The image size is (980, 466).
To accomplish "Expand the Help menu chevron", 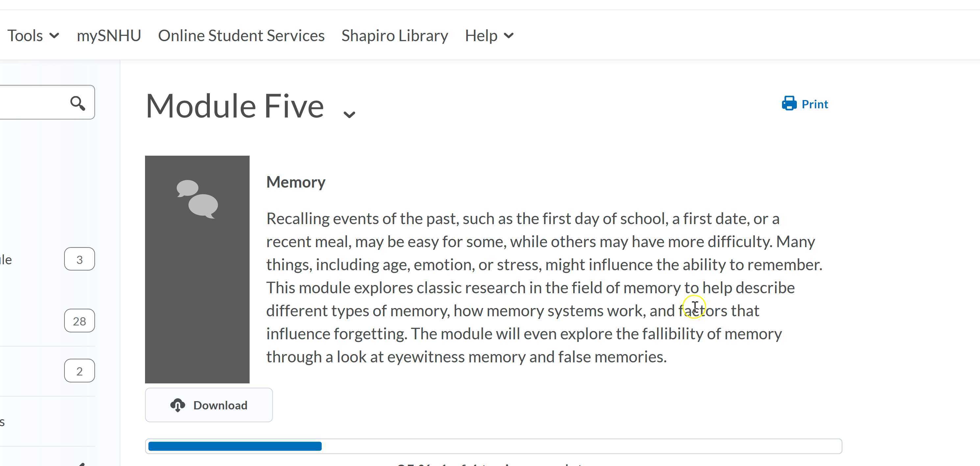I will pyautogui.click(x=509, y=36).
